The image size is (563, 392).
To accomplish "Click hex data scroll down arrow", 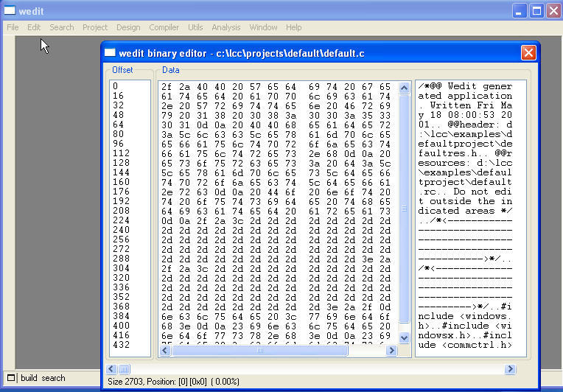I will tap(404, 337).
